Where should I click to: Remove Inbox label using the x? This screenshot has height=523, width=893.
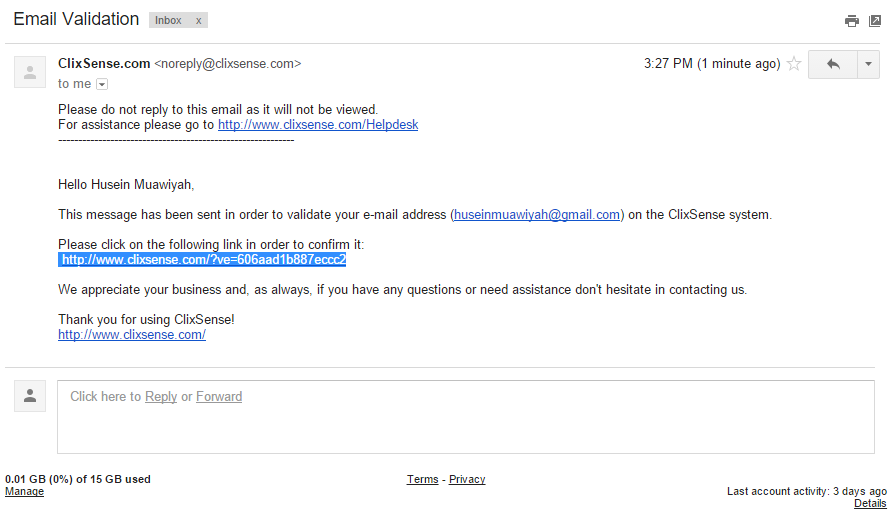point(198,21)
